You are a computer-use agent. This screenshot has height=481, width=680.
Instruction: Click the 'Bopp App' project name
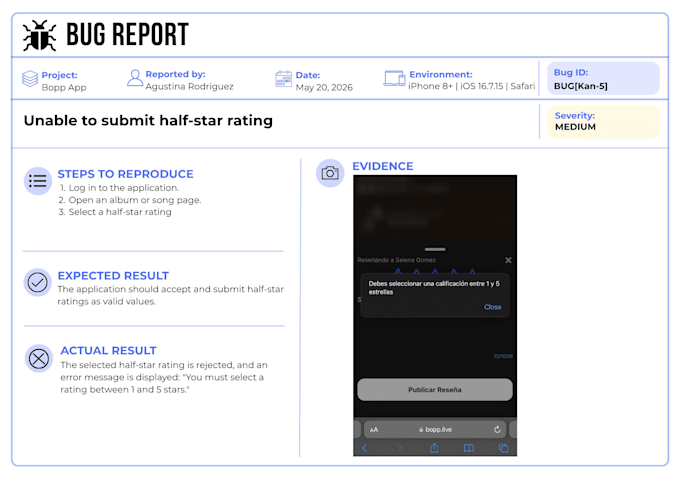coord(64,88)
